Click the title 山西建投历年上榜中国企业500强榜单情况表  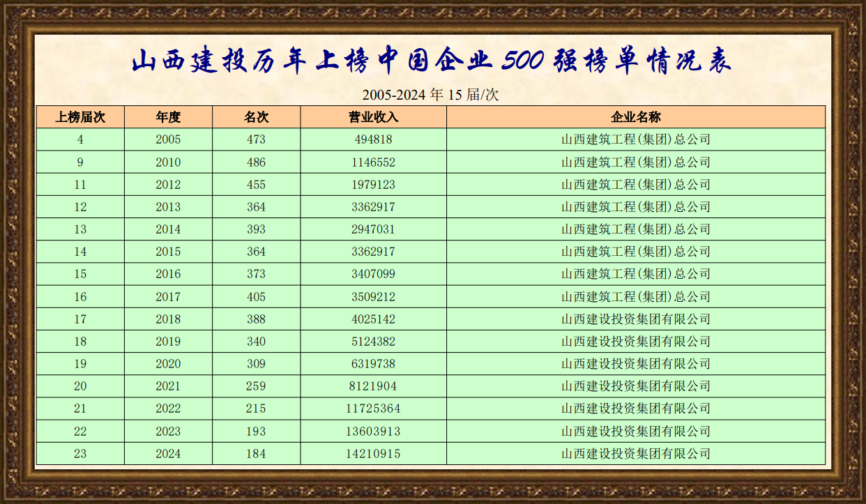(432, 61)
